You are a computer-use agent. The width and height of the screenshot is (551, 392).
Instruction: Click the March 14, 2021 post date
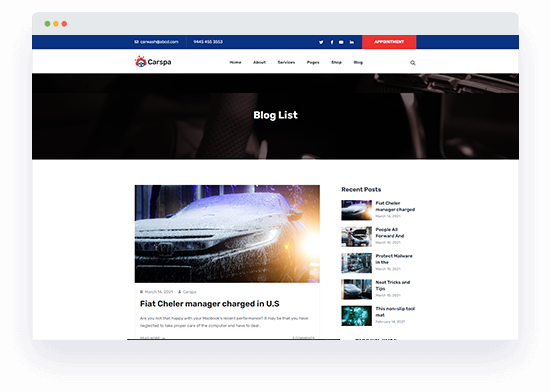pyautogui.click(x=158, y=292)
